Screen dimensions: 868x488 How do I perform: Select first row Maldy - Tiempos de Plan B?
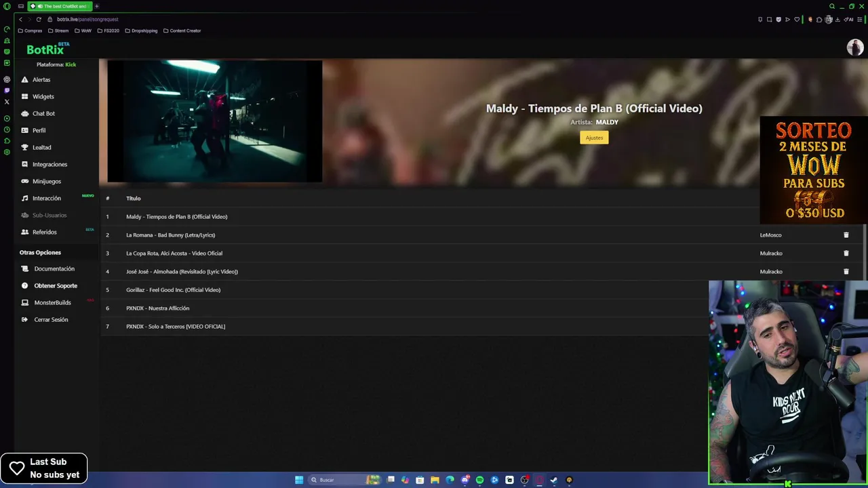tap(176, 217)
